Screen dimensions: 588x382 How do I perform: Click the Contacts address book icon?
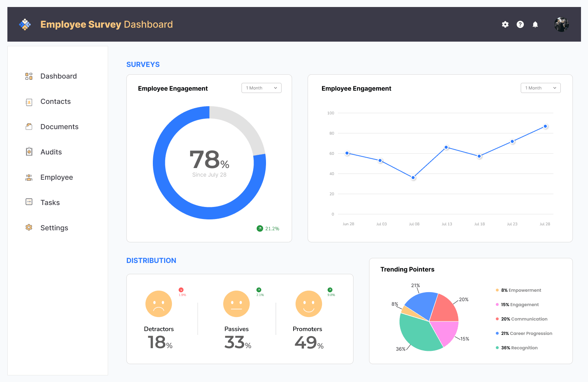(x=28, y=102)
